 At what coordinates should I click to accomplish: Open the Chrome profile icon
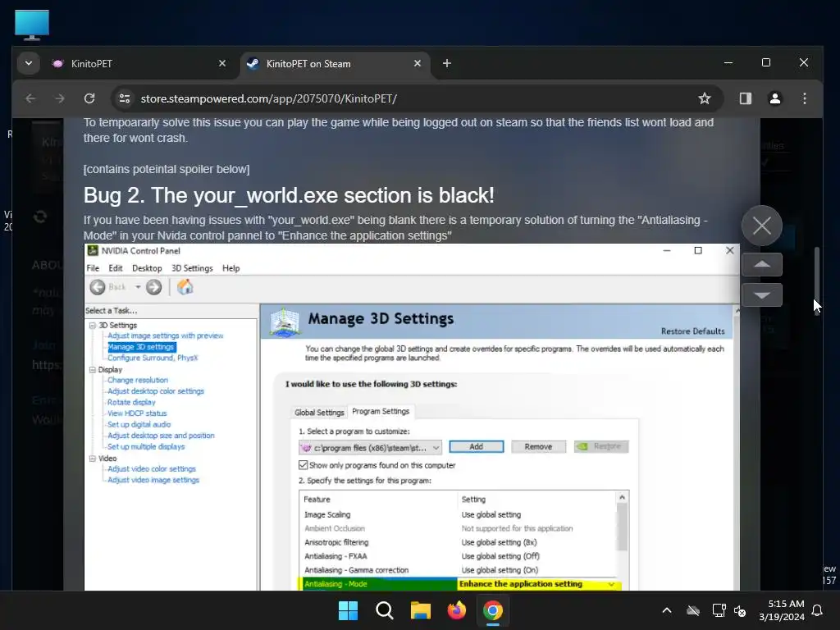(774, 98)
